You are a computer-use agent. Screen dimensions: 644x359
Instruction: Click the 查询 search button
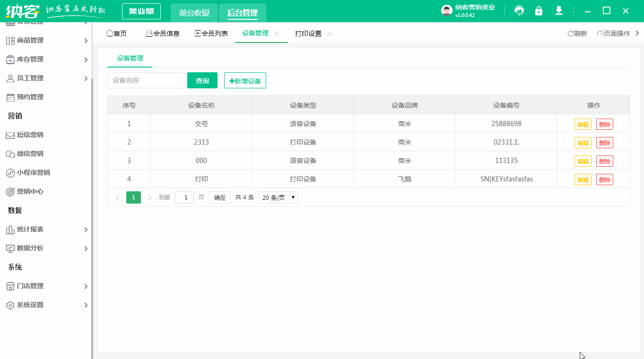click(202, 80)
